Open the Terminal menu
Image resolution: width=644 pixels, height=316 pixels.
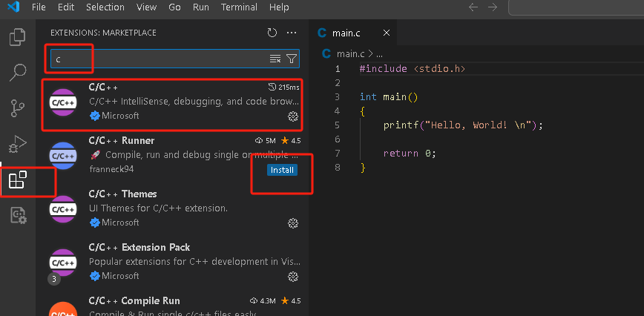[x=239, y=7]
